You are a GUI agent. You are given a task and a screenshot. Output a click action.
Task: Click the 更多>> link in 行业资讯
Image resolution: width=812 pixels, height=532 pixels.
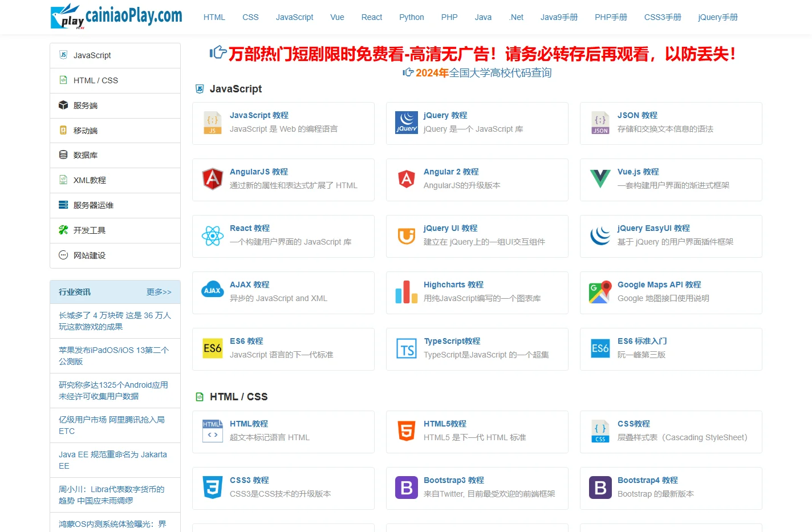(159, 292)
